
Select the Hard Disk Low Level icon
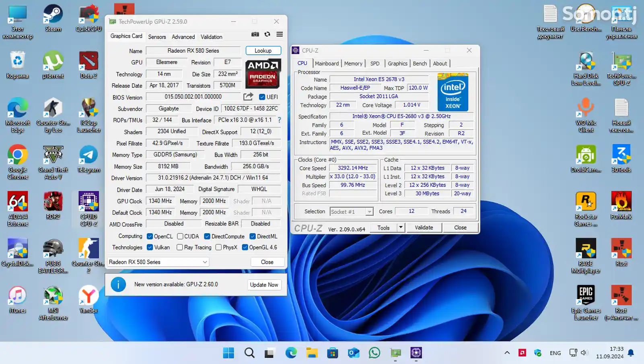tap(586, 68)
